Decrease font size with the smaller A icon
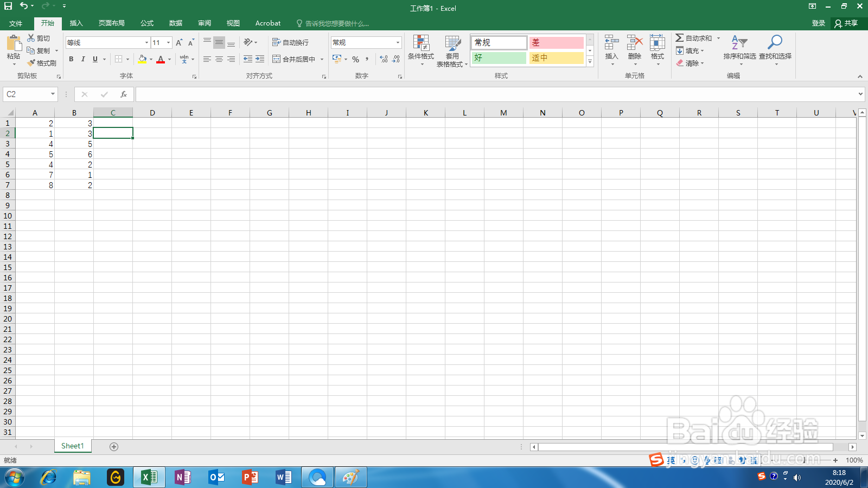Image resolution: width=868 pixels, height=488 pixels. click(191, 42)
